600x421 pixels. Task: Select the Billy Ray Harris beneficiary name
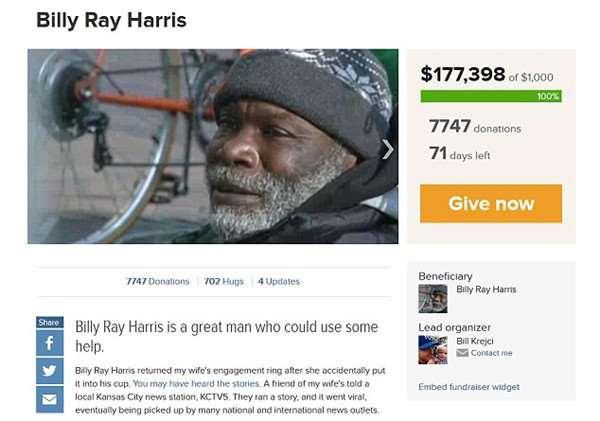coord(486,289)
